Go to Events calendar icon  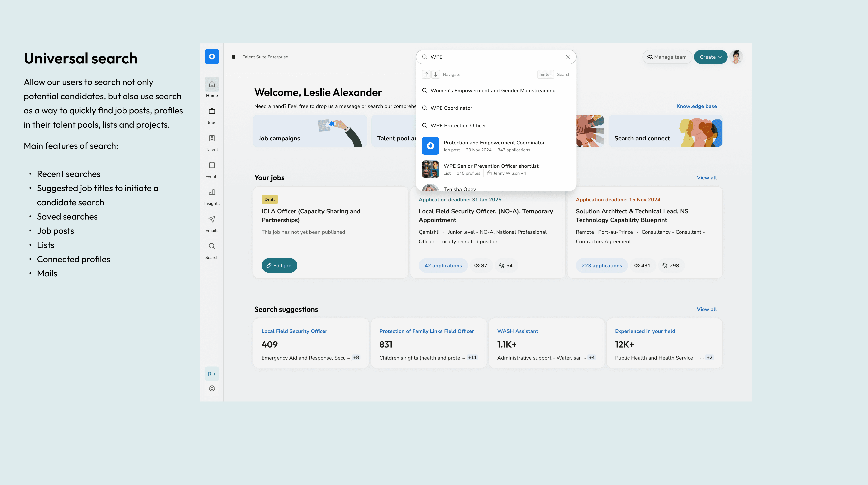point(212,165)
